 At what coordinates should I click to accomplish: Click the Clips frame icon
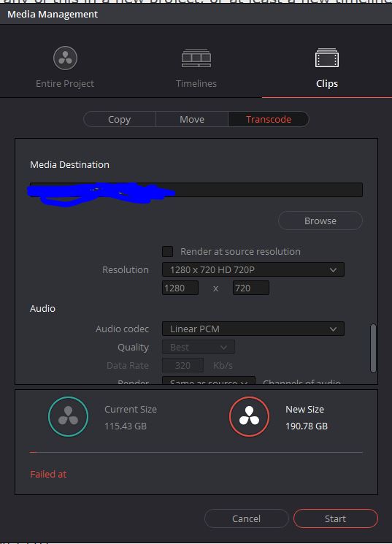point(327,58)
